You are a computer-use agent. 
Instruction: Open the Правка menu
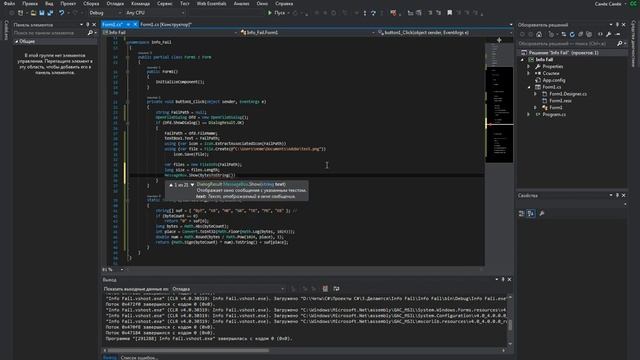pyautogui.click(x=30, y=4)
